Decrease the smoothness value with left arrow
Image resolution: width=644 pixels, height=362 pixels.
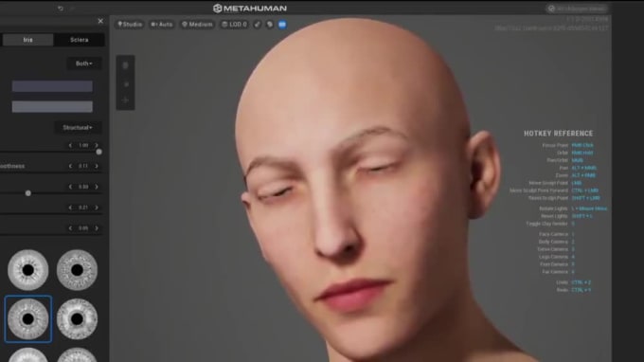pyautogui.click(x=70, y=166)
